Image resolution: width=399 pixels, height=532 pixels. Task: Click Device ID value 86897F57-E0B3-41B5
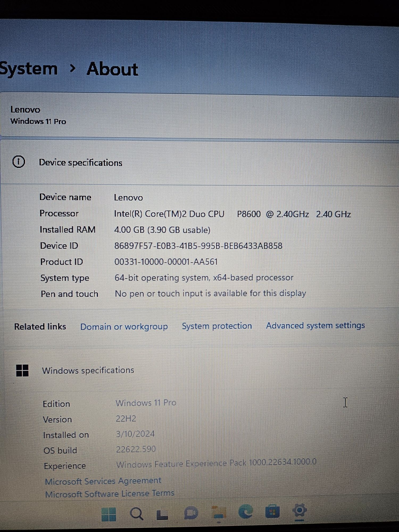coord(198,246)
